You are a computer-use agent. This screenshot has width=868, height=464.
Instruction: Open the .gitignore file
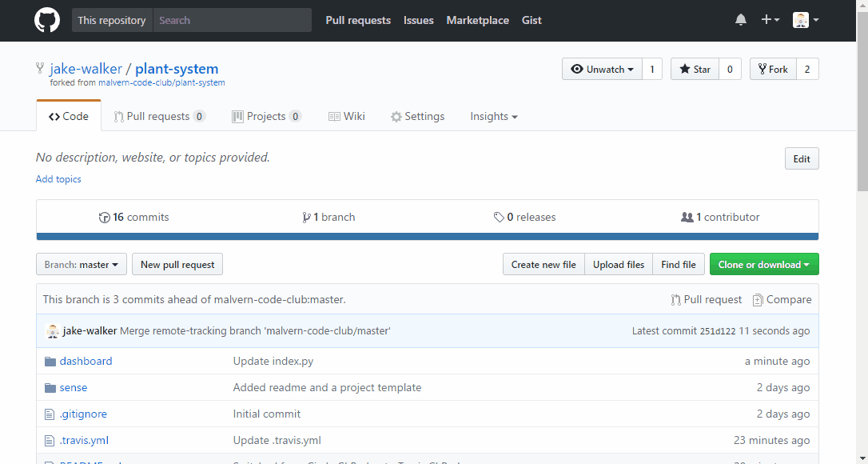[83, 414]
